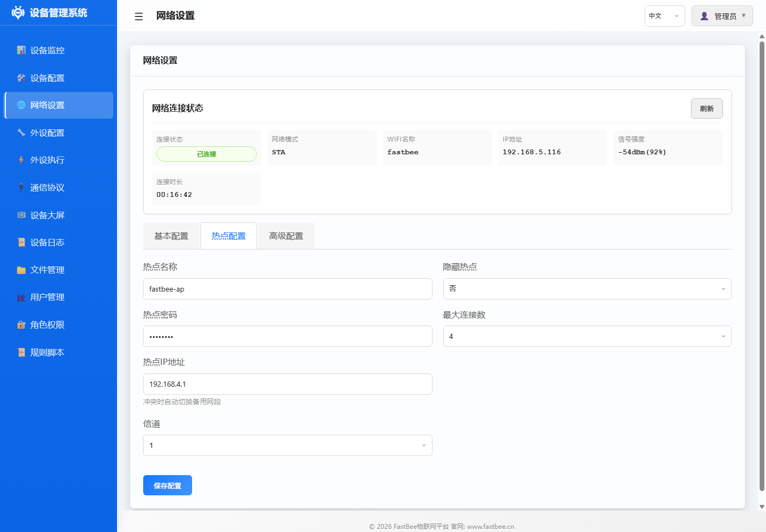Open the 信道 channel dropdown
Viewport: 766px width, 532px height.
pyautogui.click(x=287, y=445)
